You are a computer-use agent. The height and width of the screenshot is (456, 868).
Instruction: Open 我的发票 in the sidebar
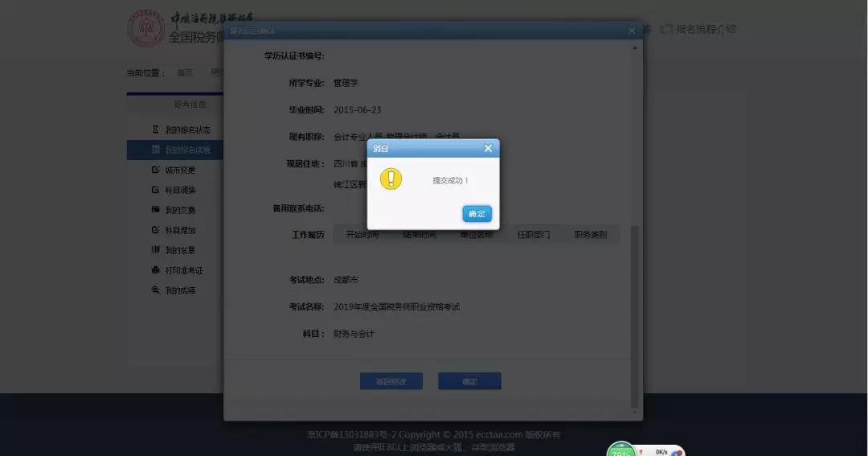(x=180, y=250)
